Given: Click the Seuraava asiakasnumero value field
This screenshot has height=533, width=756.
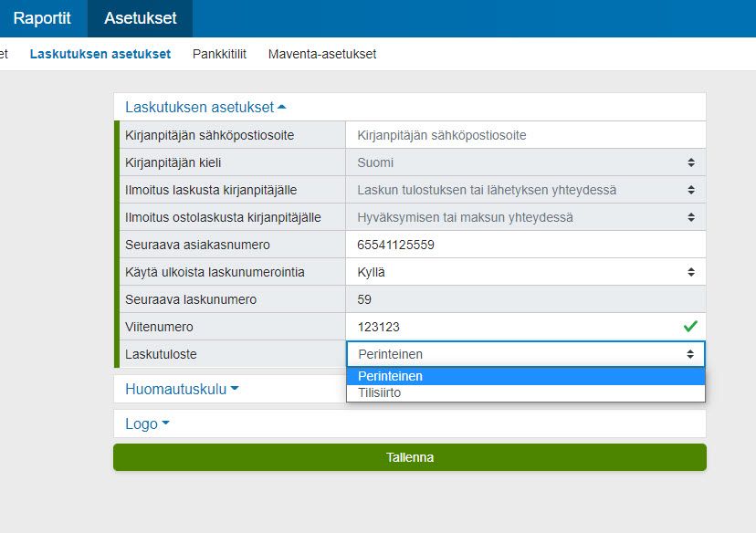Looking at the screenshot, I should pyautogui.click(x=520, y=244).
